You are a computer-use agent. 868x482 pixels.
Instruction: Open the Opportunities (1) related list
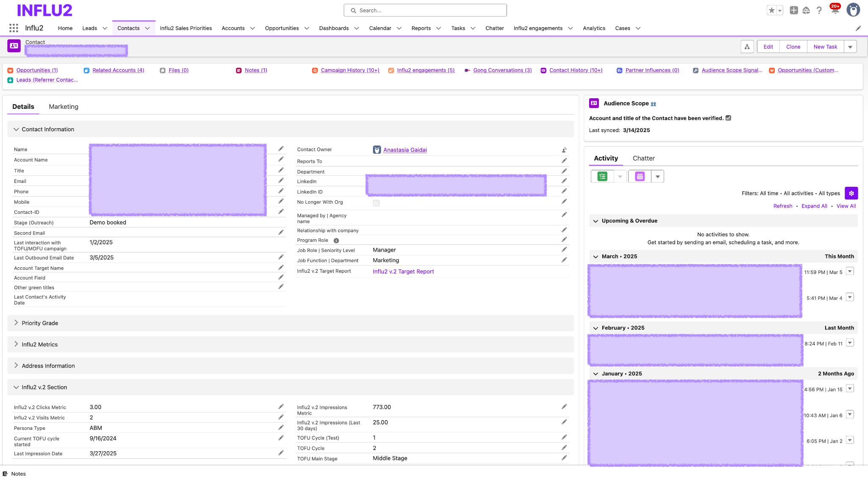[37, 70]
